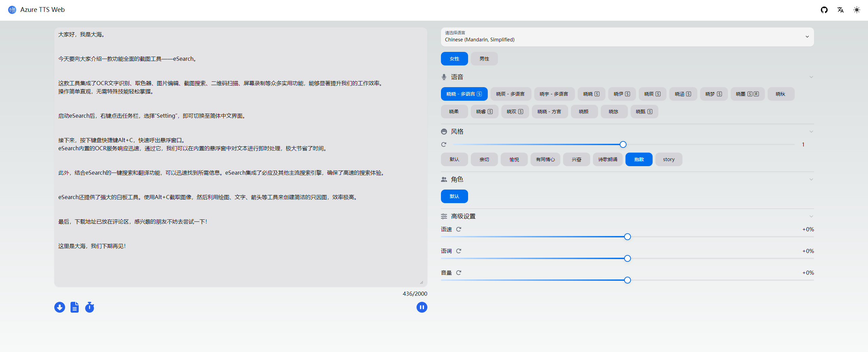Choose 默认 in the 风格 style row
Viewport: 868px width, 352px height.
[454, 159]
